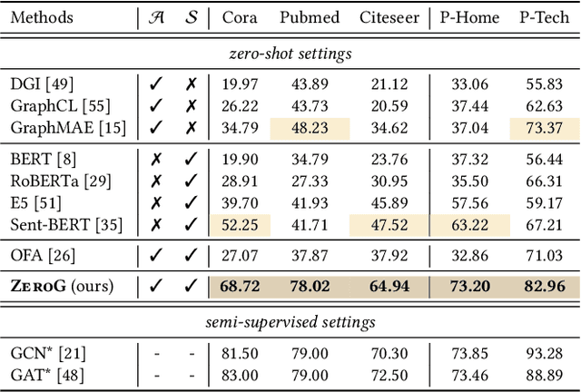Click the cross mark in GraphCL's 𝒮 column
This screenshot has height=392, width=581.
(190, 103)
